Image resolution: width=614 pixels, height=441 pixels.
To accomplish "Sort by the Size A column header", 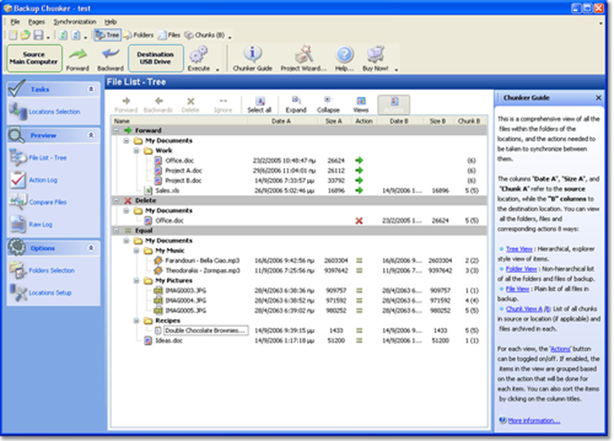I will pos(335,121).
